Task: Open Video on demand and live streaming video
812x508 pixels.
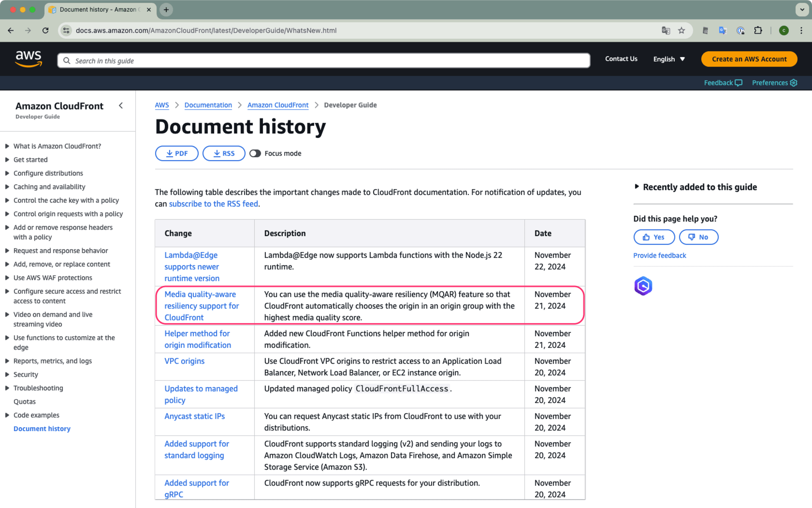Action: 53,319
